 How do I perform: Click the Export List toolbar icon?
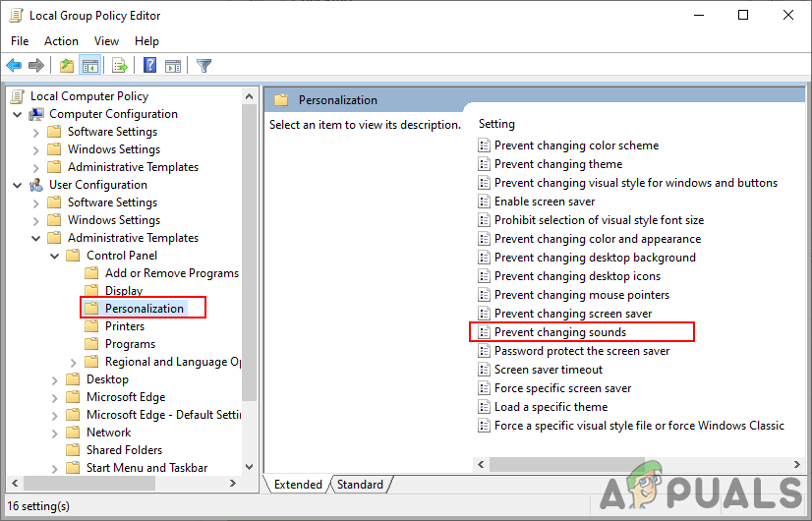click(x=120, y=65)
